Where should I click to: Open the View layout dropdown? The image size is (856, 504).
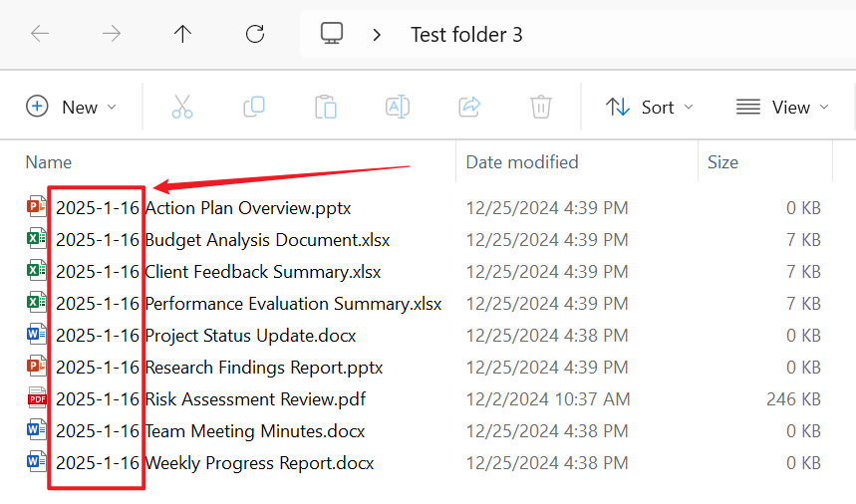point(783,107)
